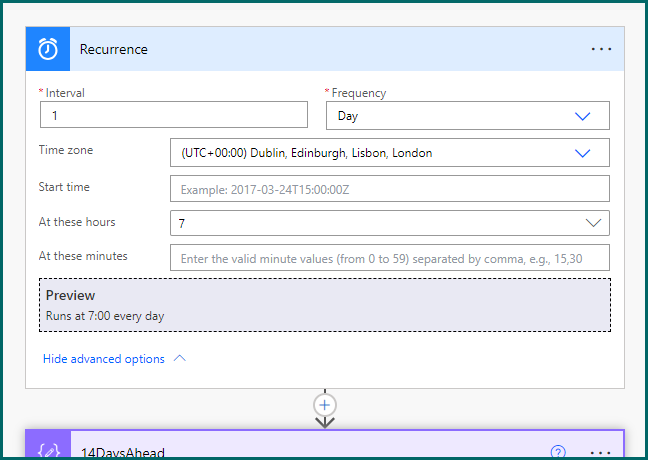
Task: Insert a new step with the plus button
Action: pyautogui.click(x=325, y=405)
